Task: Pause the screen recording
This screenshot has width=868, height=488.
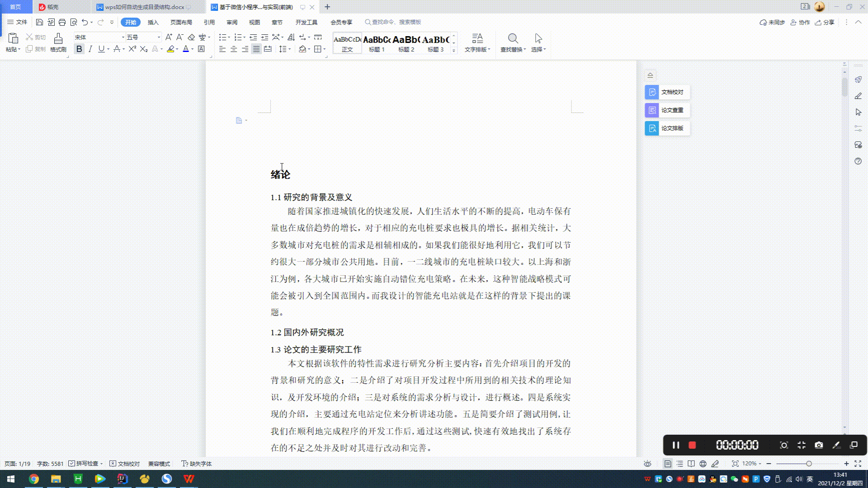Action: point(676,445)
